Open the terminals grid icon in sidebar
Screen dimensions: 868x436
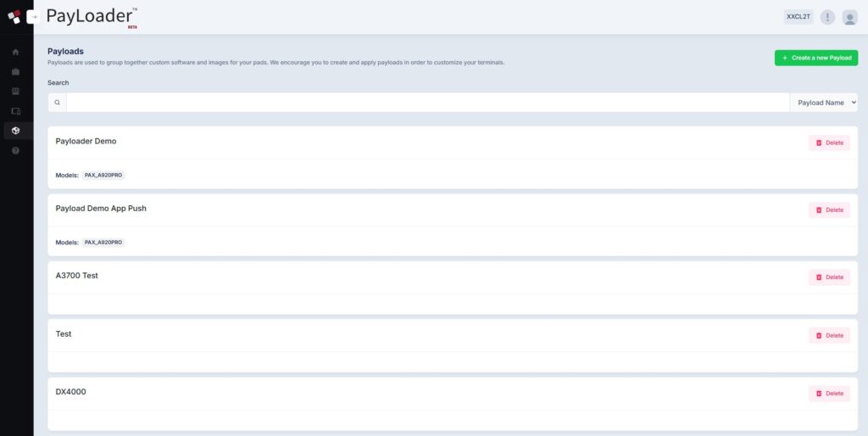pyautogui.click(x=15, y=91)
